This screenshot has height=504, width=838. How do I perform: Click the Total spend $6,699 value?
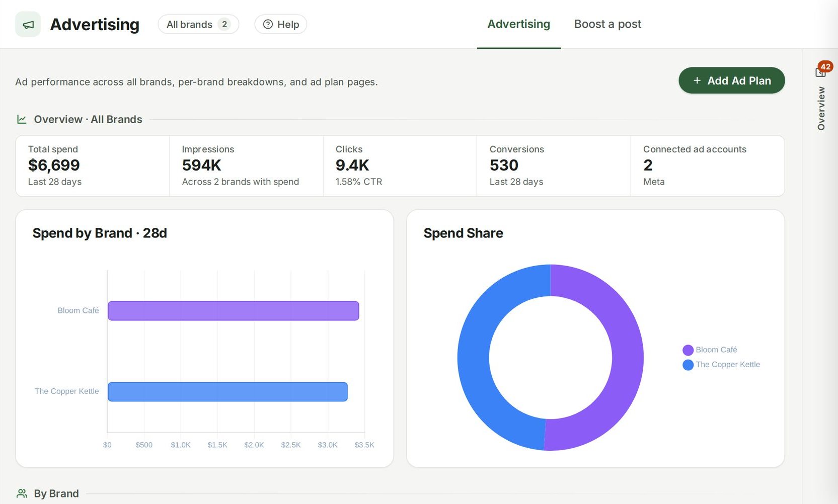point(54,165)
